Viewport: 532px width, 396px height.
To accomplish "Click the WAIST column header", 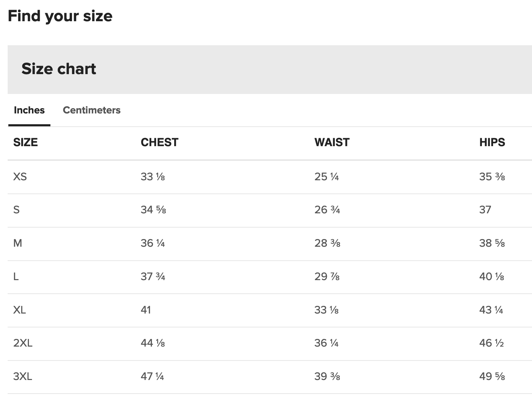I will pyautogui.click(x=332, y=142).
